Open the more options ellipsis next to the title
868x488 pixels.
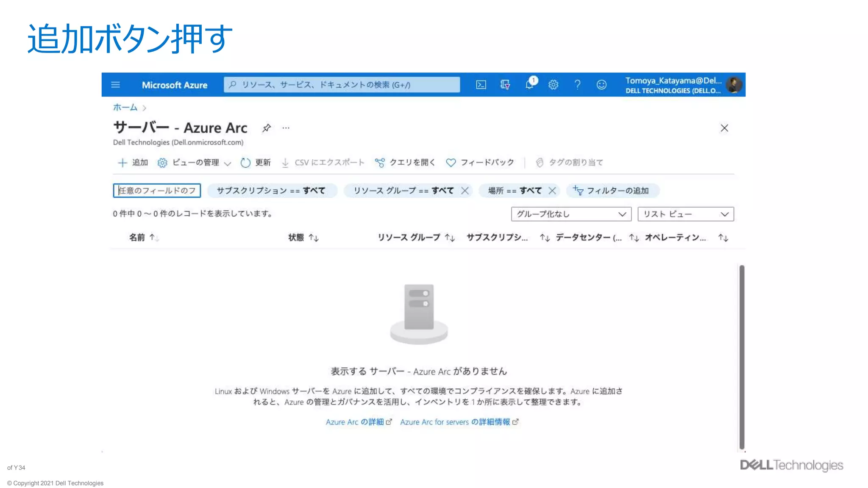pos(286,128)
